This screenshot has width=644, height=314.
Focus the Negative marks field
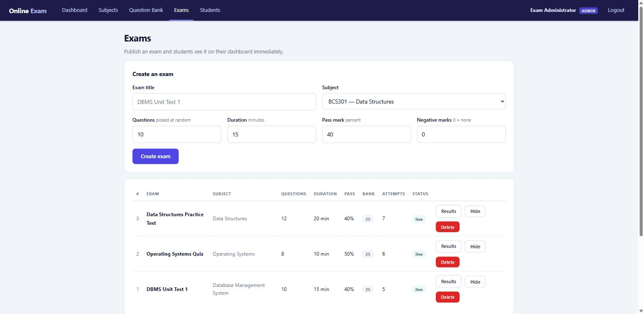(461, 134)
